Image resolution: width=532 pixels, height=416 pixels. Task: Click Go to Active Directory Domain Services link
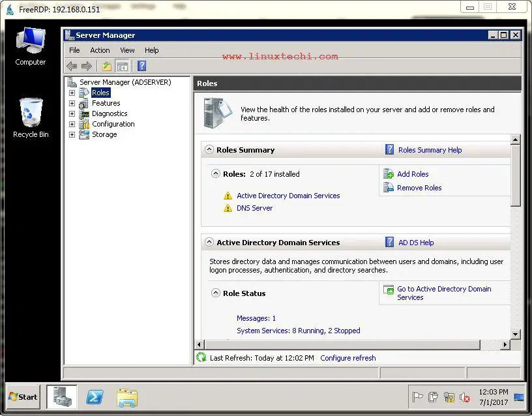tap(444, 293)
